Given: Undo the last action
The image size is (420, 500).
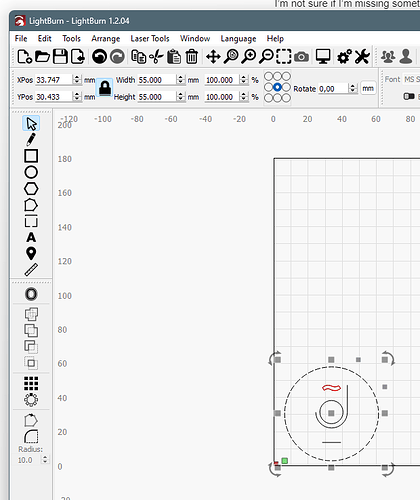Looking at the screenshot, I should (99, 56).
